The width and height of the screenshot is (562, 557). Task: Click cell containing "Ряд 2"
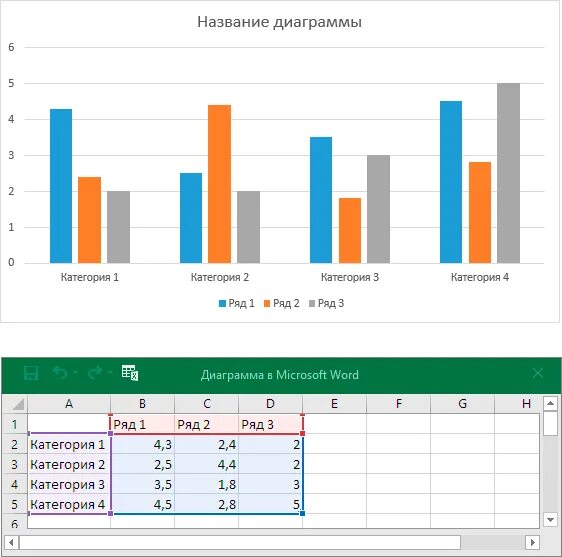[x=206, y=424]
